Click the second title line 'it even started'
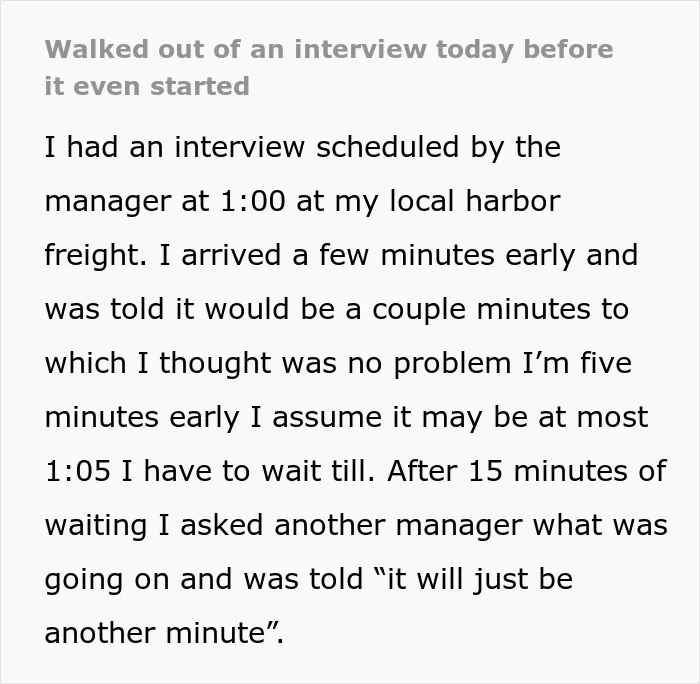 (147, 86)
